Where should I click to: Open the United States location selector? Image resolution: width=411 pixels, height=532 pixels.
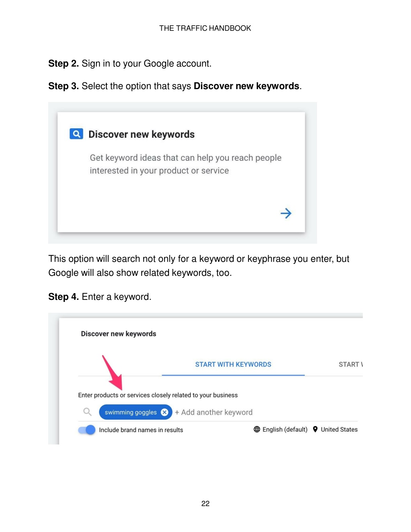[x=335, y=429]
